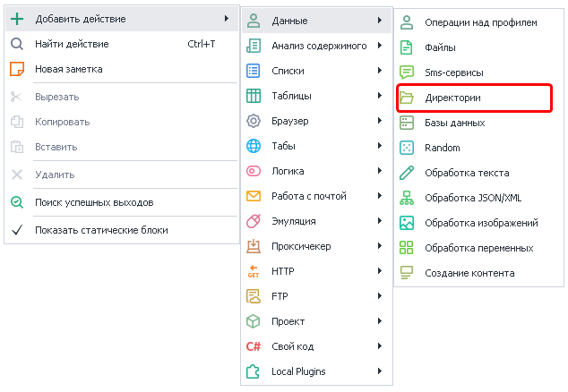568x392 pixels.
Task: Select Базы данных in submenu
Action: click(454, 123)
